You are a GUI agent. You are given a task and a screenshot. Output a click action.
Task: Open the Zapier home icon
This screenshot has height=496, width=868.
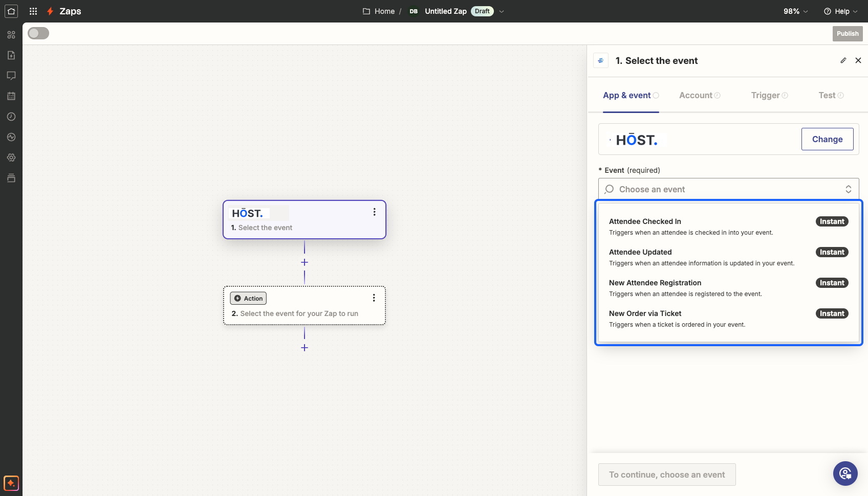tap(11, 11)
